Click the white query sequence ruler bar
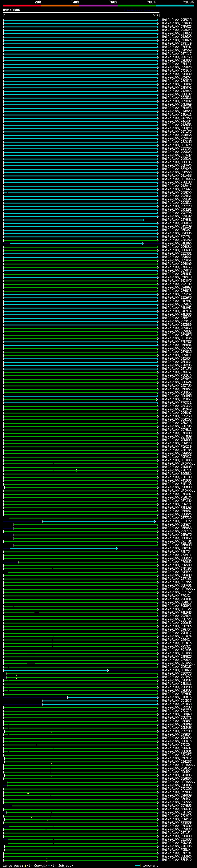This screenshot has height=868, width=197. (81, 13)
